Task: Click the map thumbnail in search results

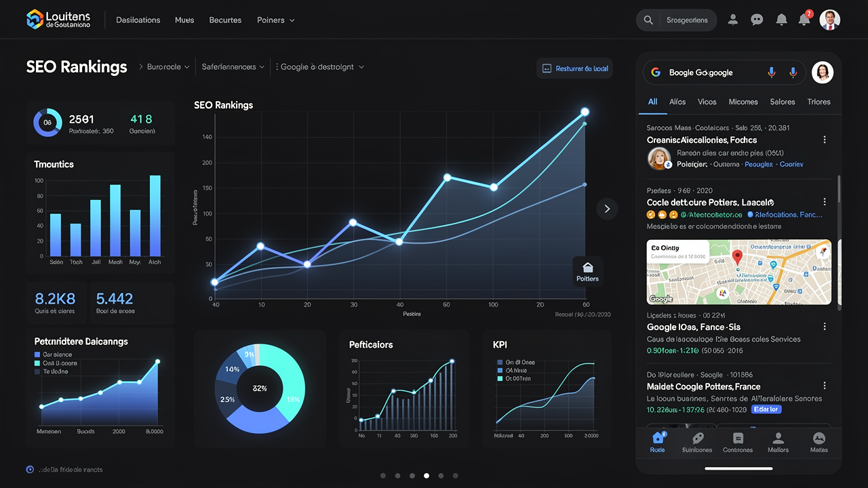Action: pyautogui.click(x=739, y=272)
